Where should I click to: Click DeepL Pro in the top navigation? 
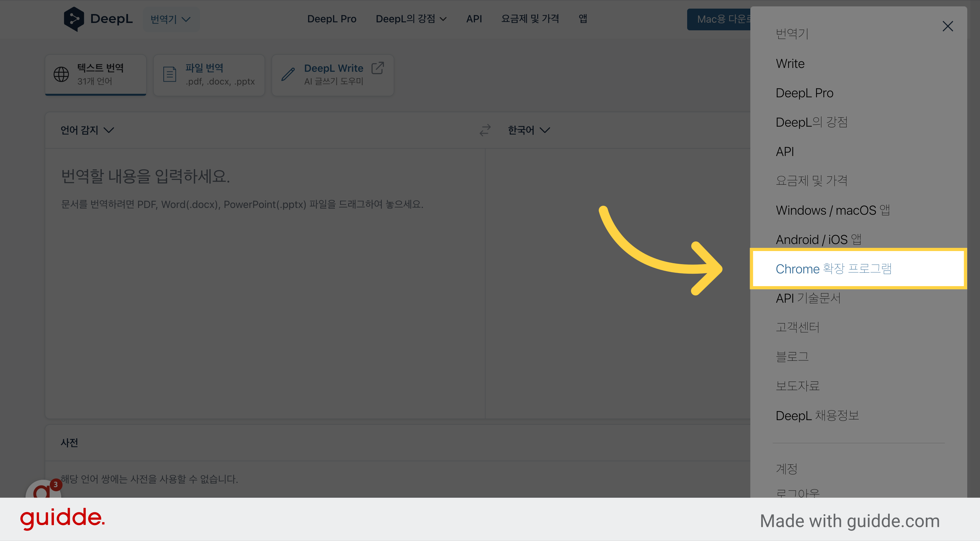click(x=332, y=19)
